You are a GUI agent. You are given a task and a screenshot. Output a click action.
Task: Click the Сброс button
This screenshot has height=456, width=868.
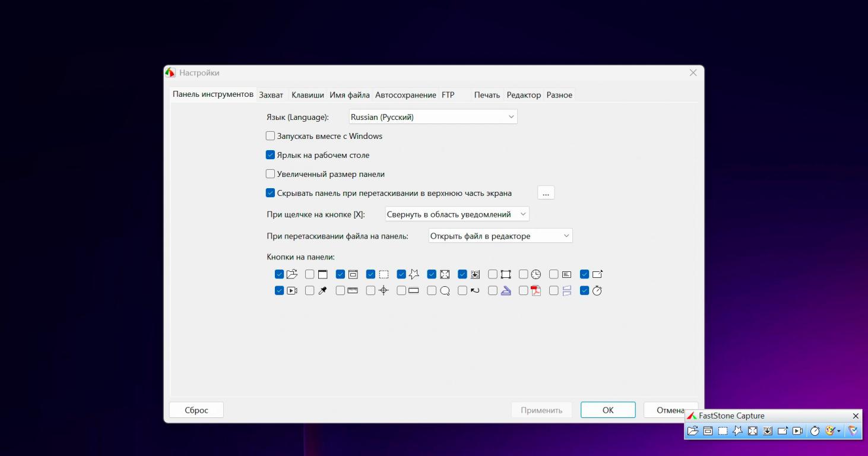coord(197,410)
